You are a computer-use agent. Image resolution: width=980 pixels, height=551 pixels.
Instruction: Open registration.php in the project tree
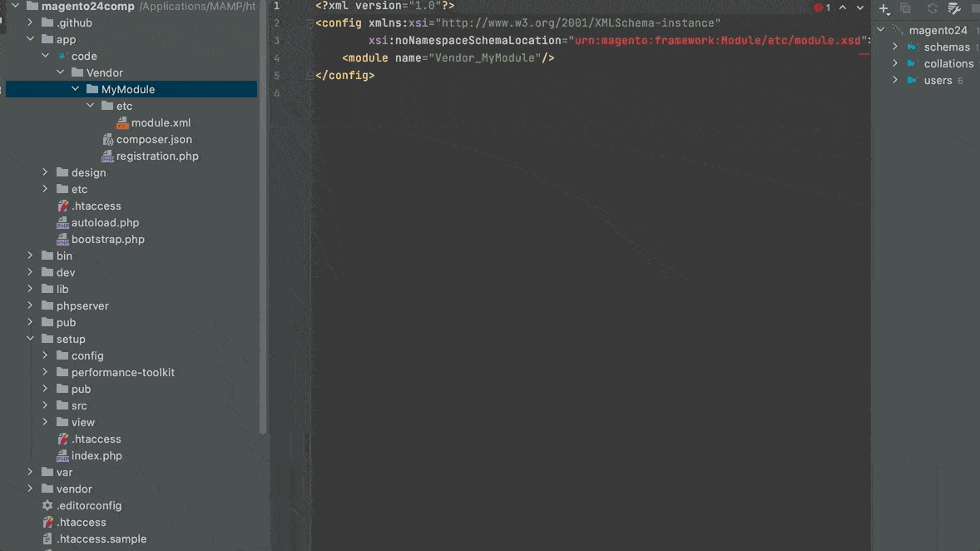pyautogui.click(x=156, y=156)
